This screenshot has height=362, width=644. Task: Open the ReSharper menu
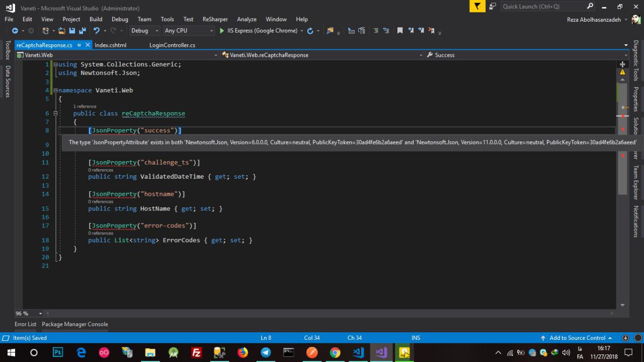tap(215, 19)
